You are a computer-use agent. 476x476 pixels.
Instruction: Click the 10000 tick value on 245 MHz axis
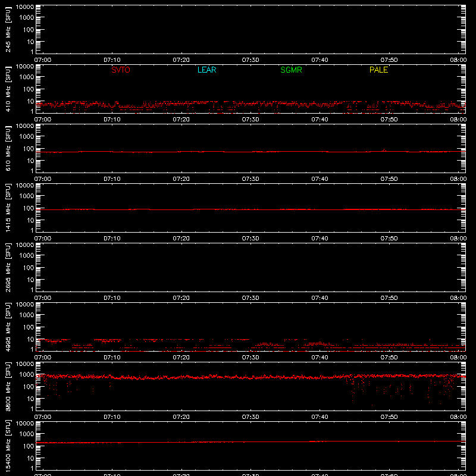(x=25, y=7)
